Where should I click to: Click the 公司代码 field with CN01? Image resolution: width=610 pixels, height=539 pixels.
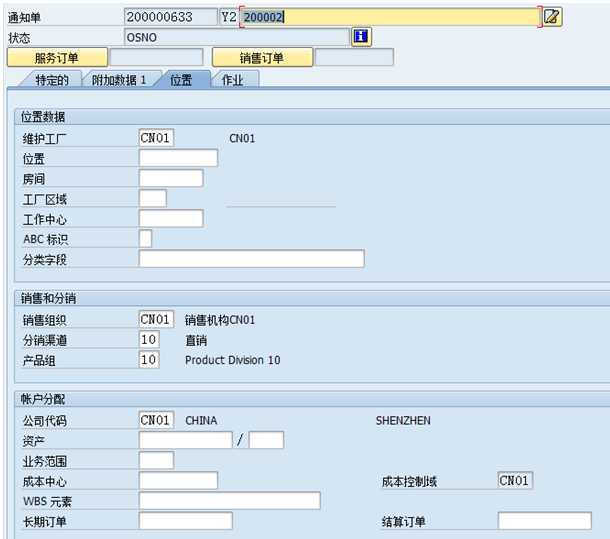156,420
